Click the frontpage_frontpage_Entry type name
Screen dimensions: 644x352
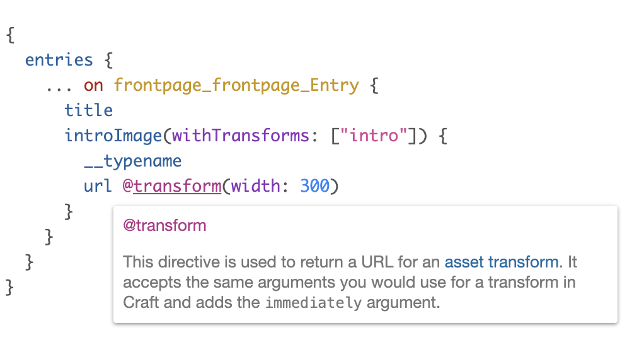236,85
